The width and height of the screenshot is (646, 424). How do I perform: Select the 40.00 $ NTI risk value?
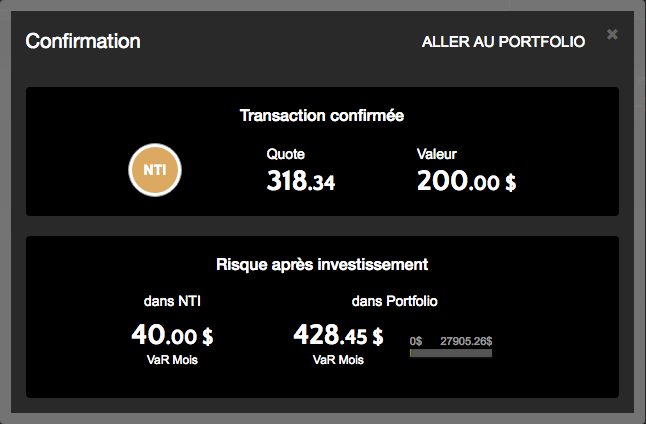click(172, 335)
